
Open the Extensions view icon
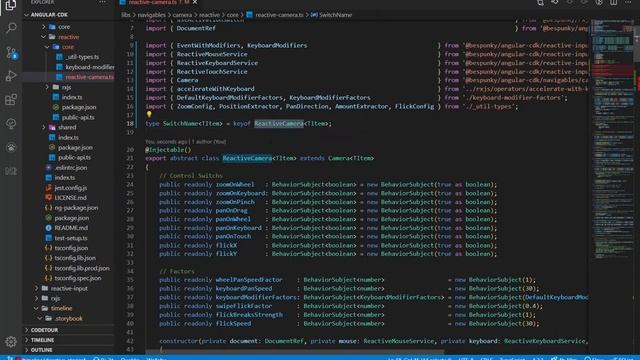pyautogui.click(x=11, y=100)
